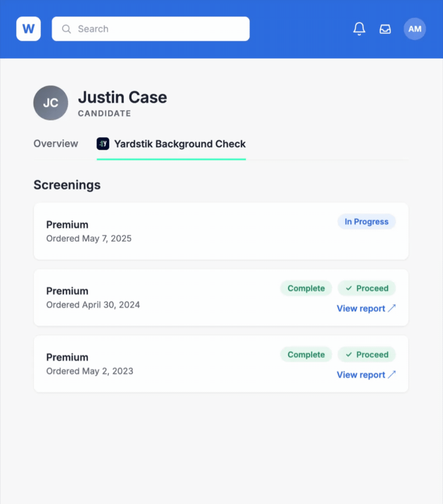Click the JC candidate avatar
The image size is (443, 504).
[51, 103]
